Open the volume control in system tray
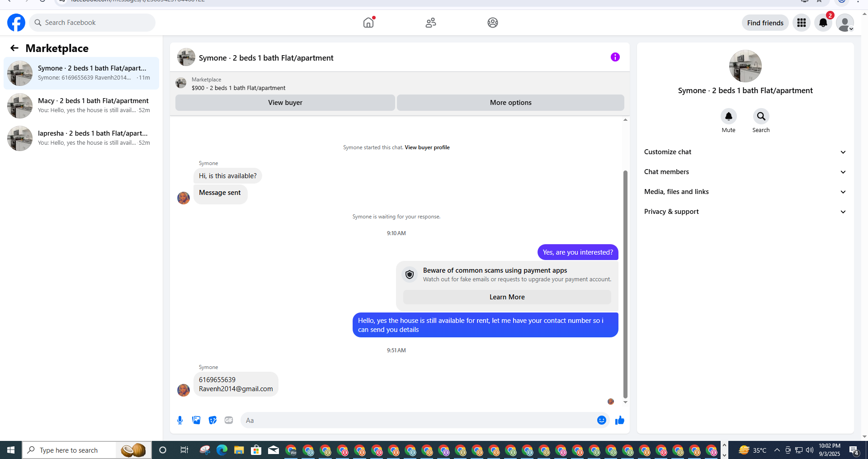Screen dimensions: 868x459 pos(809,450)
